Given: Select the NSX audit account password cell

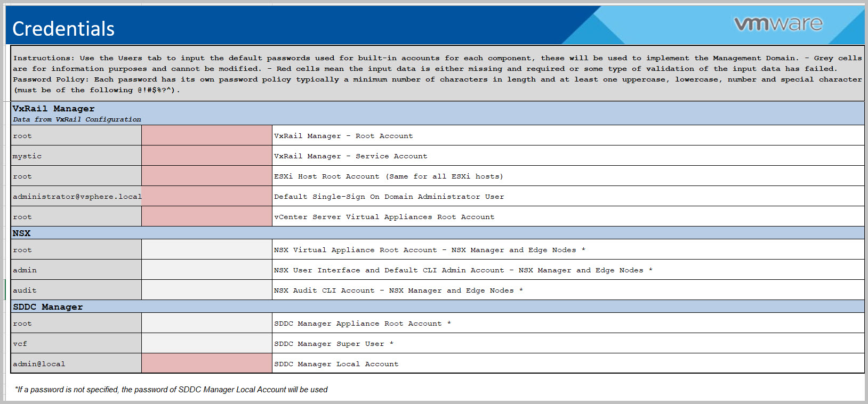Looking at the screenshot, I should pos(207,290).
